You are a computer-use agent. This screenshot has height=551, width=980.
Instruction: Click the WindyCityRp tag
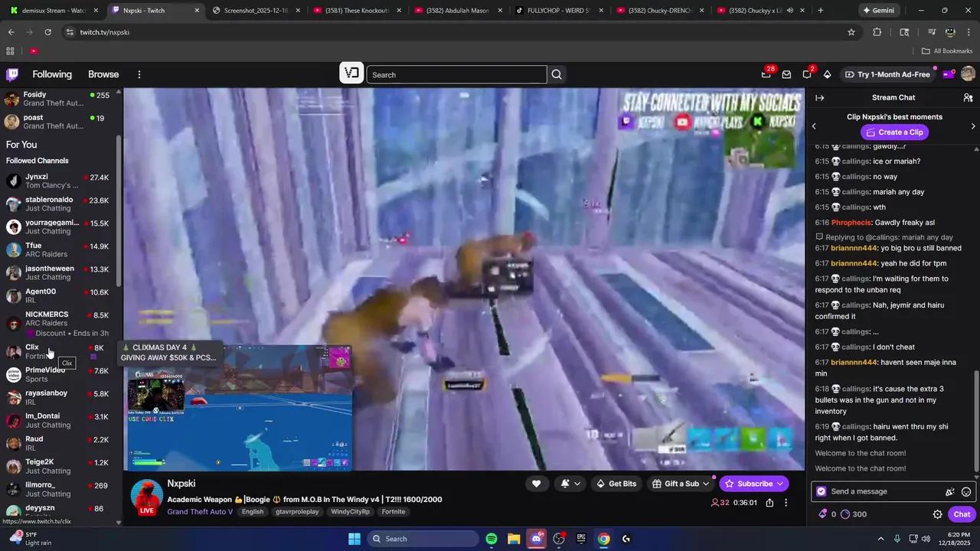pos(350,512)
